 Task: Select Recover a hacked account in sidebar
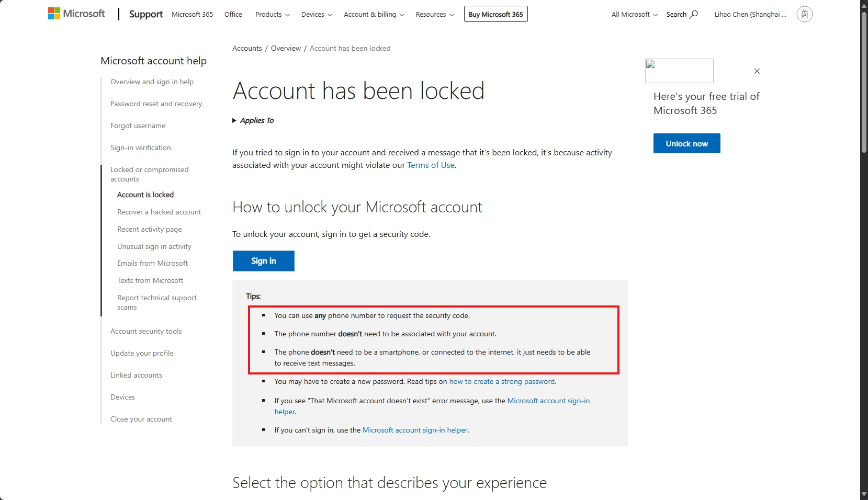[x=159, y=212]
